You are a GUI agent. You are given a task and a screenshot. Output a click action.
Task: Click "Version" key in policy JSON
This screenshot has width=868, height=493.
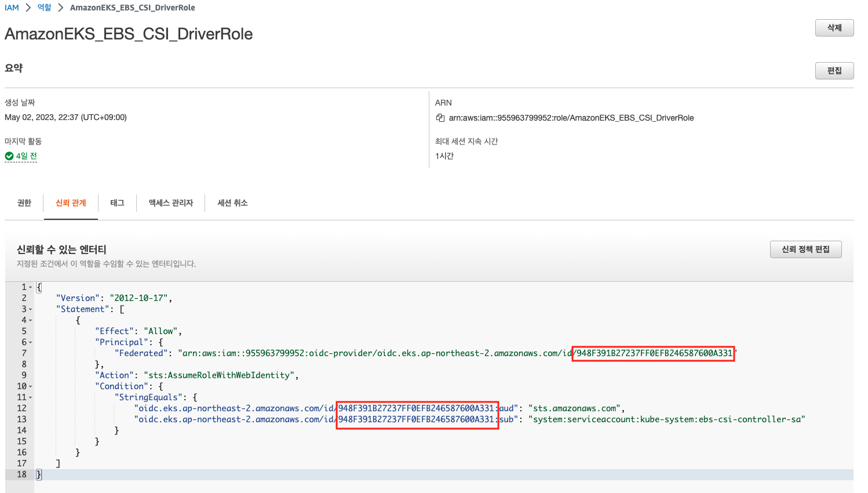[78, 298]
